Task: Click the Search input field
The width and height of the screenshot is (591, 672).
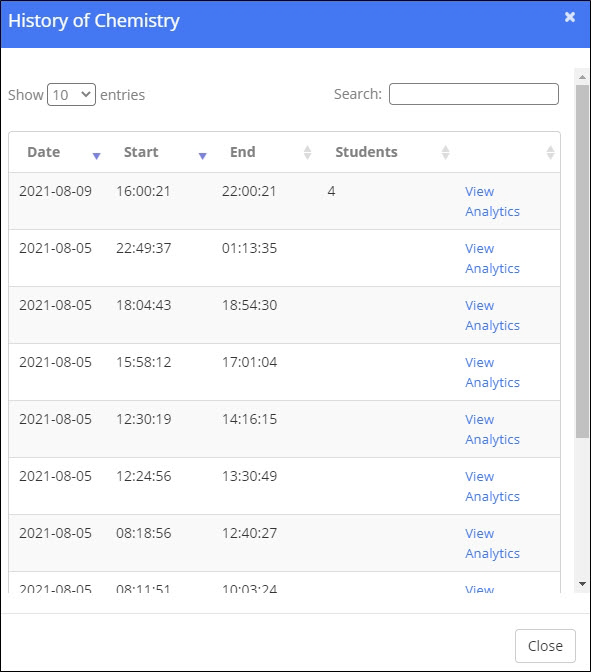Action: pos(474,94)
